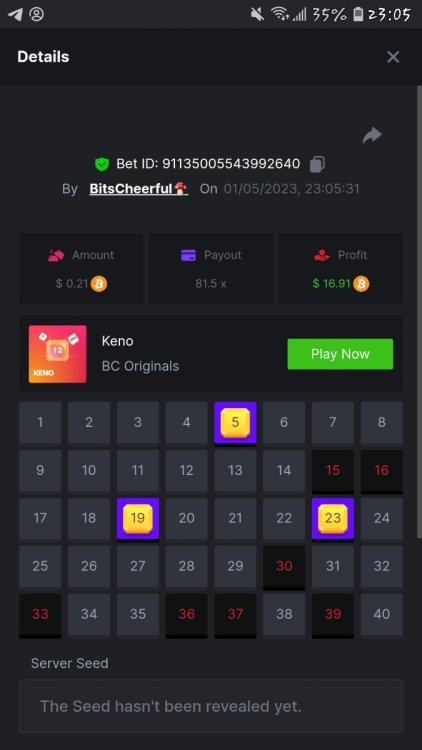This screenshot has width=422, height=750.
Task: Tap the purple Payout card icon
Action: 189,255
